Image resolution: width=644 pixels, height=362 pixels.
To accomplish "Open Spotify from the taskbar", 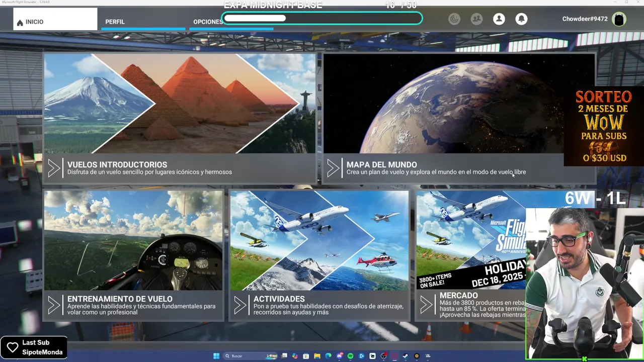I will pyautogui.click(x=351, y=356).
